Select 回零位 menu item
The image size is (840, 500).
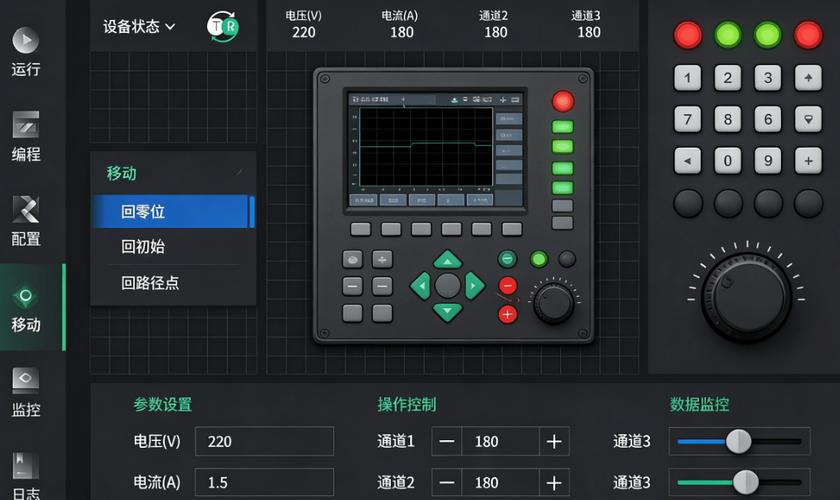(172, 212)
